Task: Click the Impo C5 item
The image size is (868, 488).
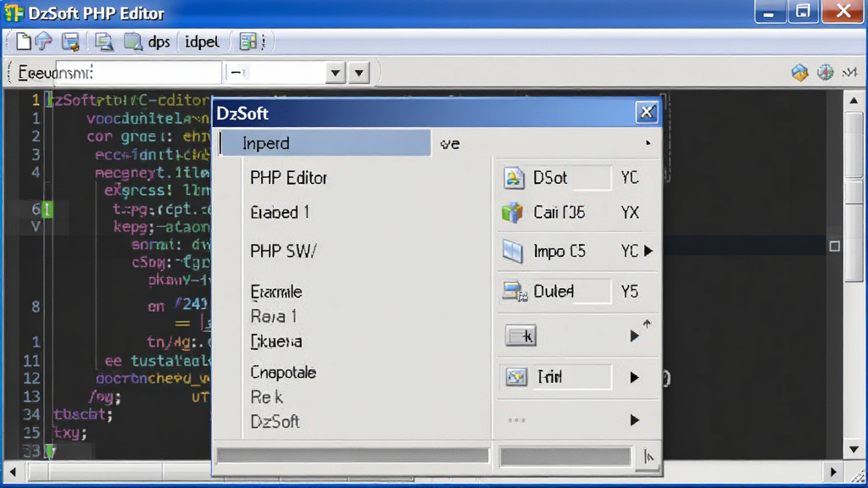Action: point(559,251)
